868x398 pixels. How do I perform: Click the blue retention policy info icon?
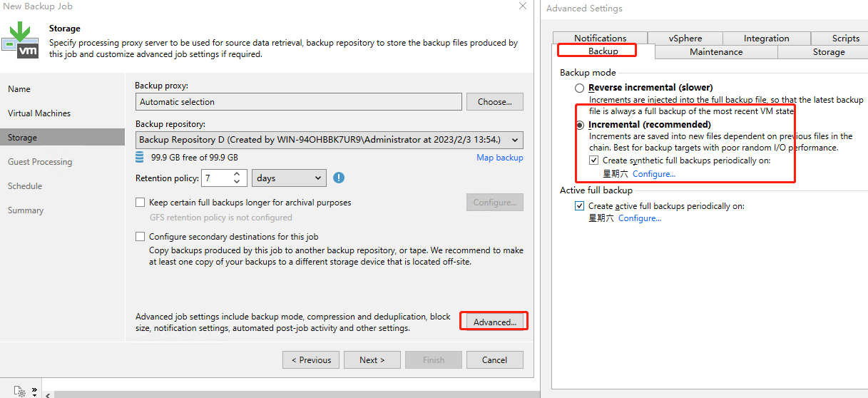click(339, 178)
